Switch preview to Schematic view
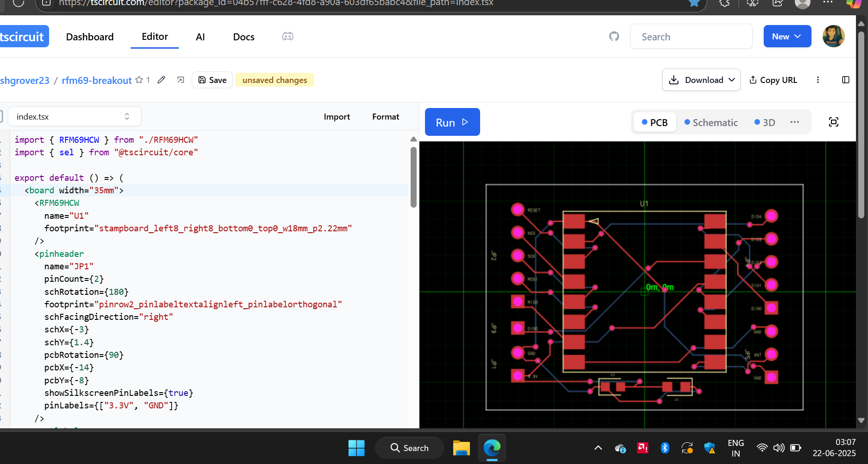The width and height of the screenshot is (868, 464). point(711,122)
